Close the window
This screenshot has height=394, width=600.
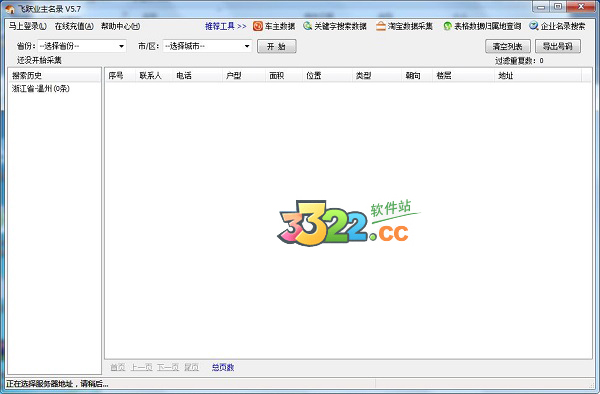[581, 7]
